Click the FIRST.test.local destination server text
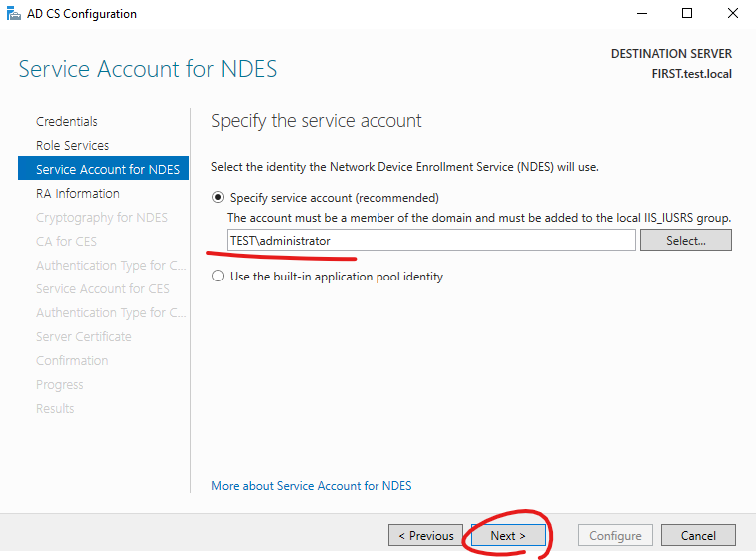 click(x=691, y=74)
